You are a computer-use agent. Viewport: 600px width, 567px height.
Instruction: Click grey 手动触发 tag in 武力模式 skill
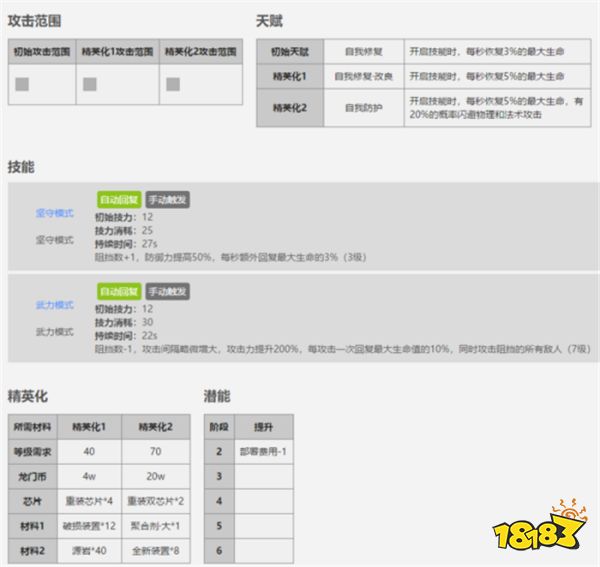pyautogui.click(x=167, y=291)
